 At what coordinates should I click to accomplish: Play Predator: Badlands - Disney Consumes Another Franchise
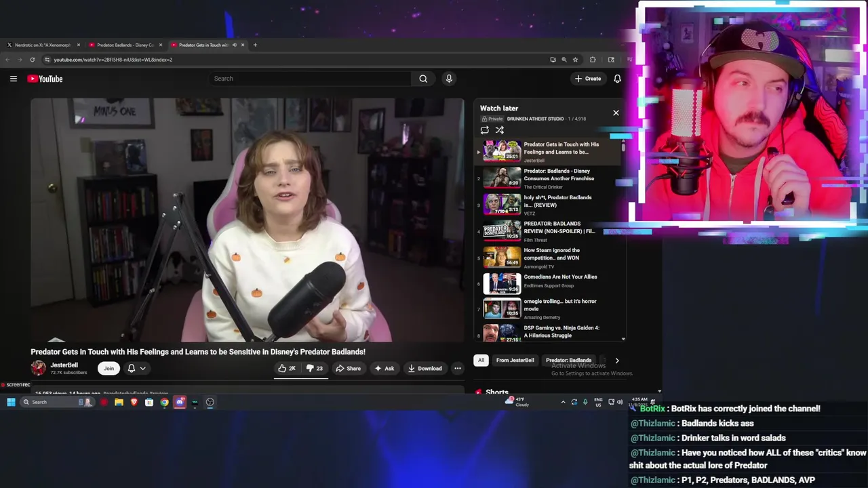coord(548,178)
